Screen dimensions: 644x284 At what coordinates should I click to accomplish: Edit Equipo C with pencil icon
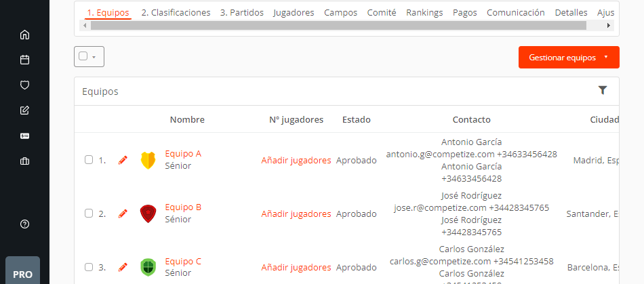123,267
